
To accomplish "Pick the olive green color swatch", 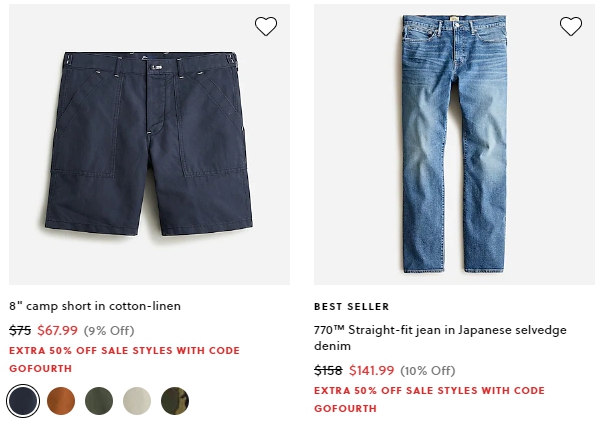I will pos(99,401).
